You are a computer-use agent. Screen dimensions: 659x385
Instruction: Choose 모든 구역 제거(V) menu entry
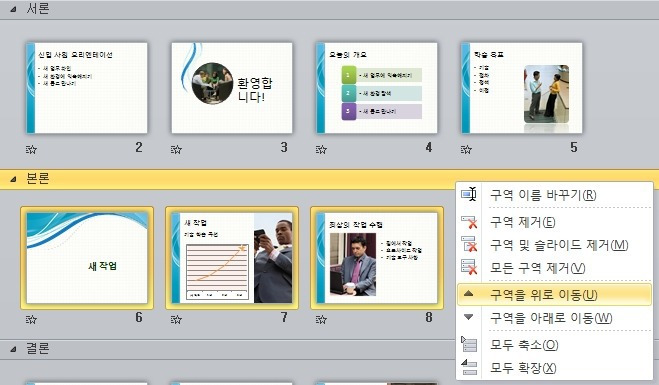554,268
